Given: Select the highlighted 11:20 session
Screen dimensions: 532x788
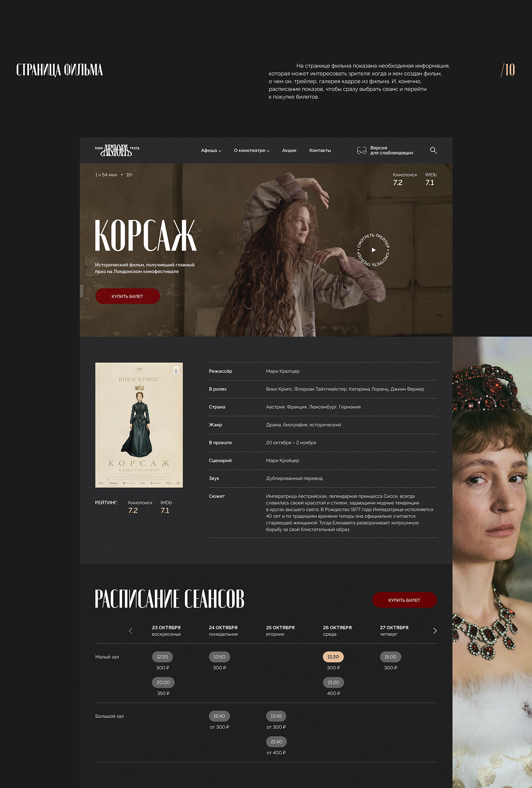Looking at the screenshot, I should [333, 657].
